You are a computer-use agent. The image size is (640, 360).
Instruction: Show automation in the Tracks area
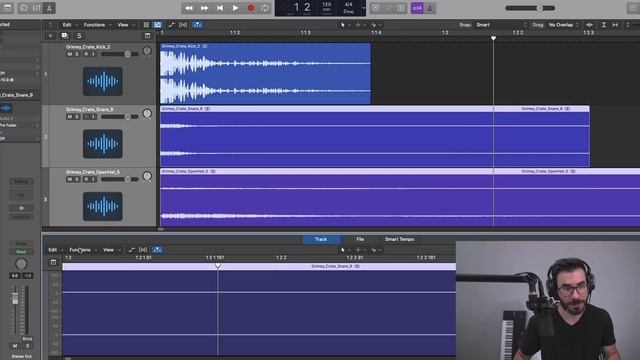pos(171,25)
